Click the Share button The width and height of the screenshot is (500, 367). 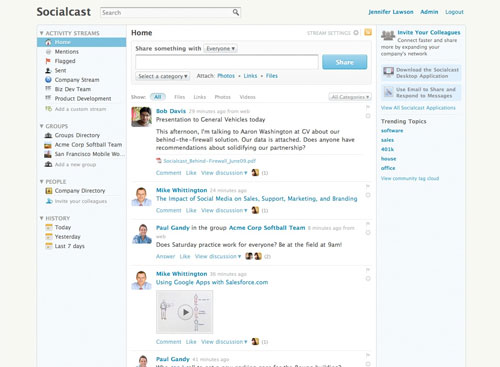click(x=345, y=62)
